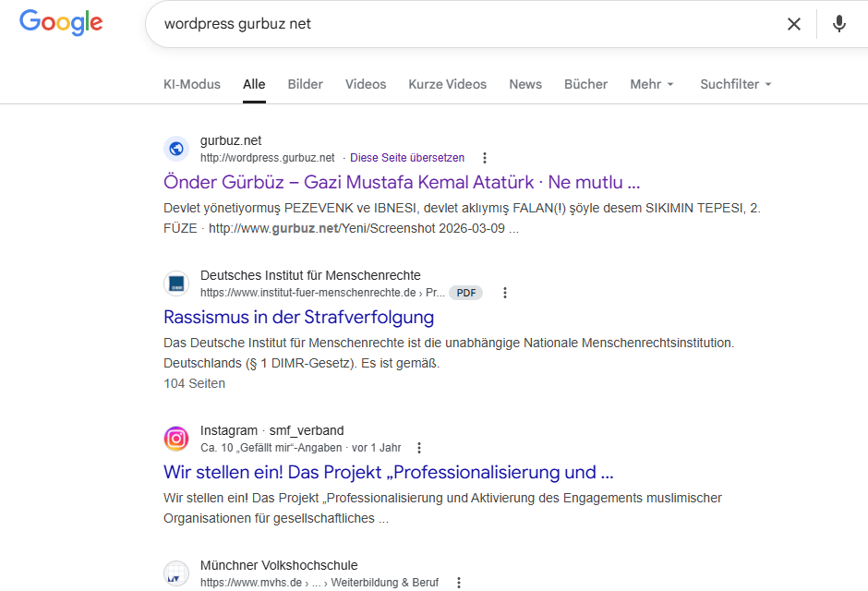
Task: Open Rassismus in der Strafverfolgung link
Action: 298,317
